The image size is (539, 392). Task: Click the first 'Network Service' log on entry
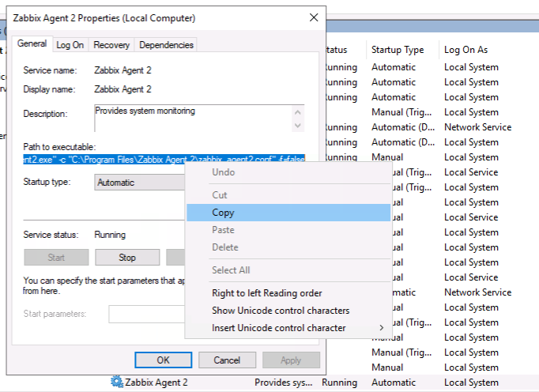pos(478,127)
